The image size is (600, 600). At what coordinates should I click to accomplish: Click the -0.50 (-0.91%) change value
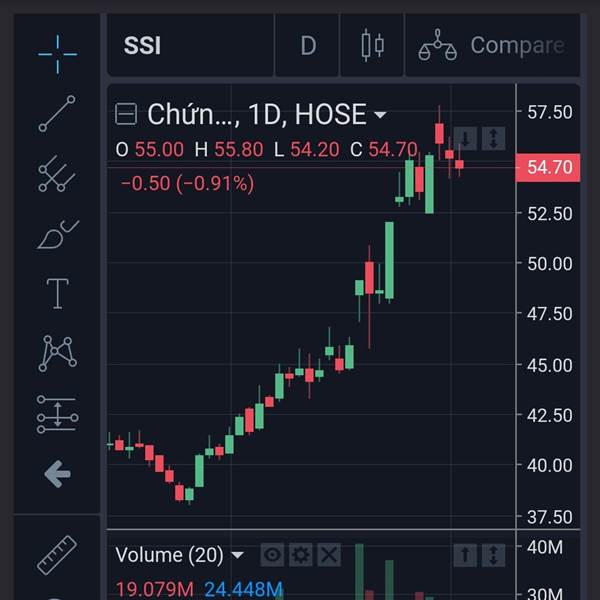point(188,183)
